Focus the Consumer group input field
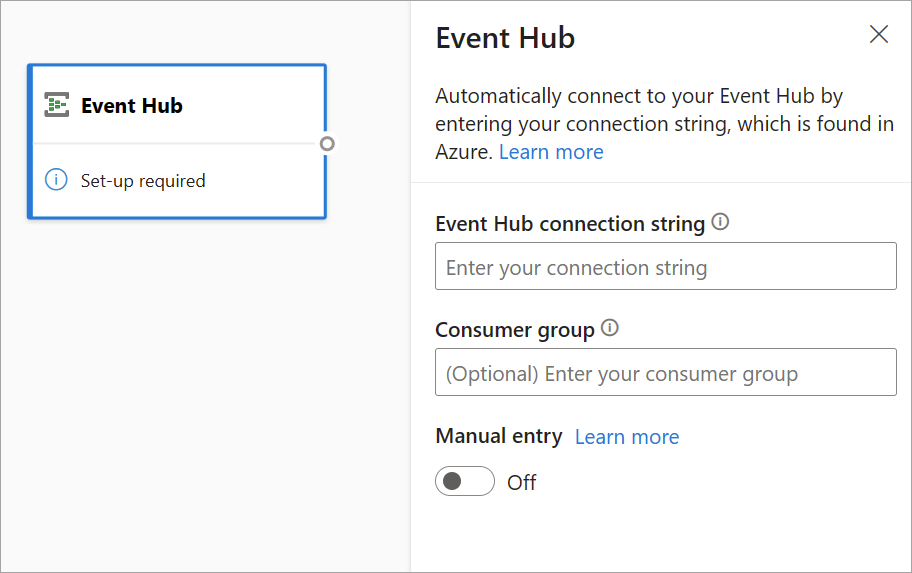 665,373
